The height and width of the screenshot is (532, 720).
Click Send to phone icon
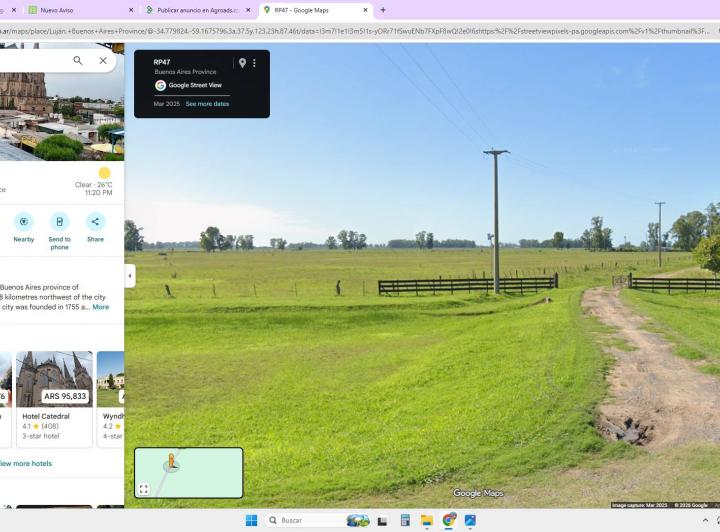[x=60, y=222]
